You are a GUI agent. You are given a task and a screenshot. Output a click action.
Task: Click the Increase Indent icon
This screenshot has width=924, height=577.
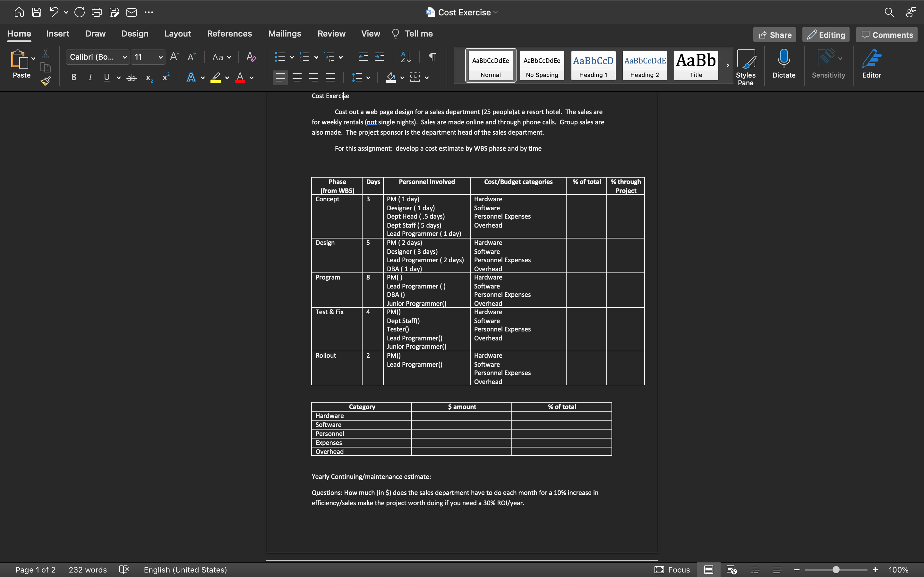[x=380, y=57]
